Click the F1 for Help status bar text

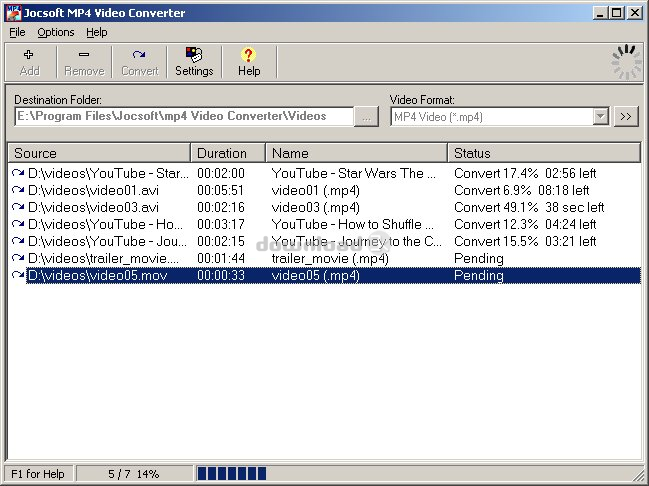point(38,474)
